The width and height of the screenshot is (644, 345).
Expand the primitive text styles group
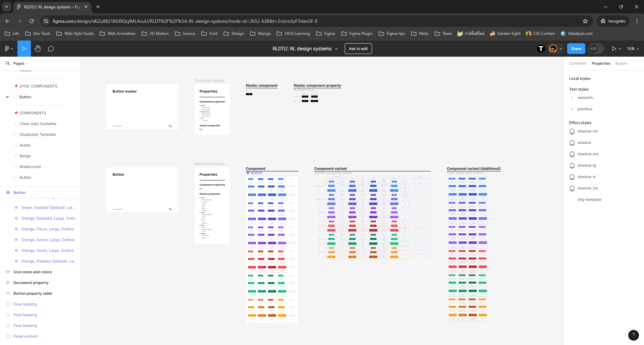coord(572,109)
